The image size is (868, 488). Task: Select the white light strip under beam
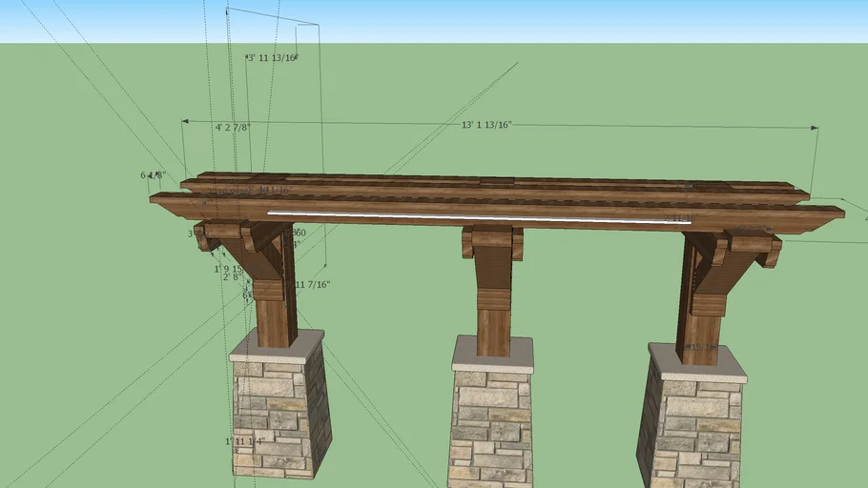click(458, 216)
